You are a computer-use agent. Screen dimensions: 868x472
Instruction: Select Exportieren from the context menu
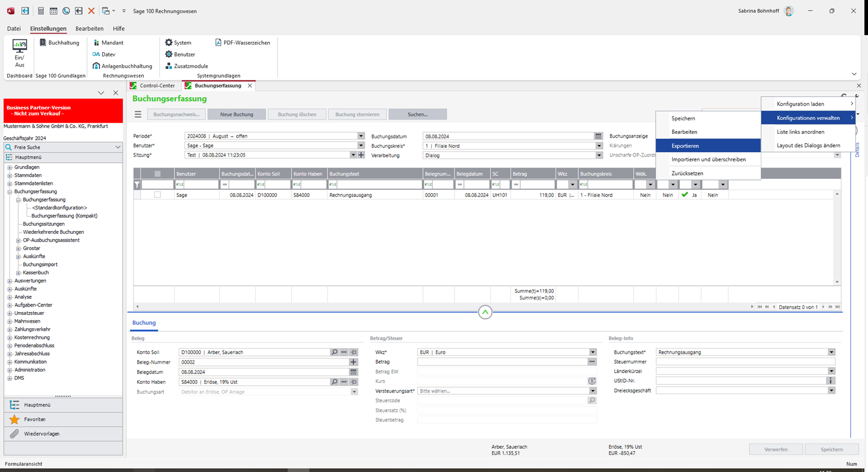click(685, 145)
